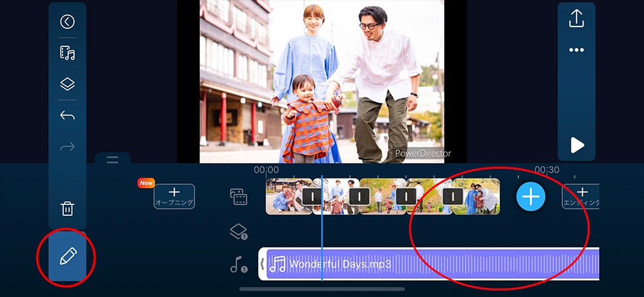Add an ending with the エンディング button

(x=581, y=196)
